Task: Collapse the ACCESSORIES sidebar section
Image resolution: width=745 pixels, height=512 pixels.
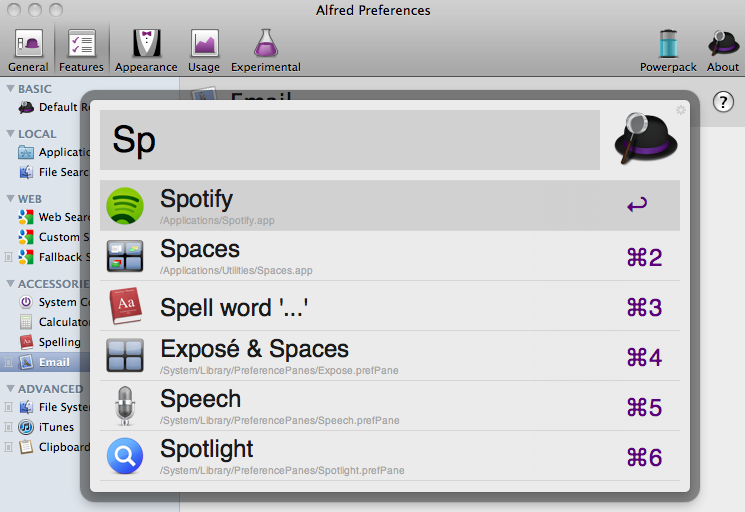Action: (x=10, y=284)
